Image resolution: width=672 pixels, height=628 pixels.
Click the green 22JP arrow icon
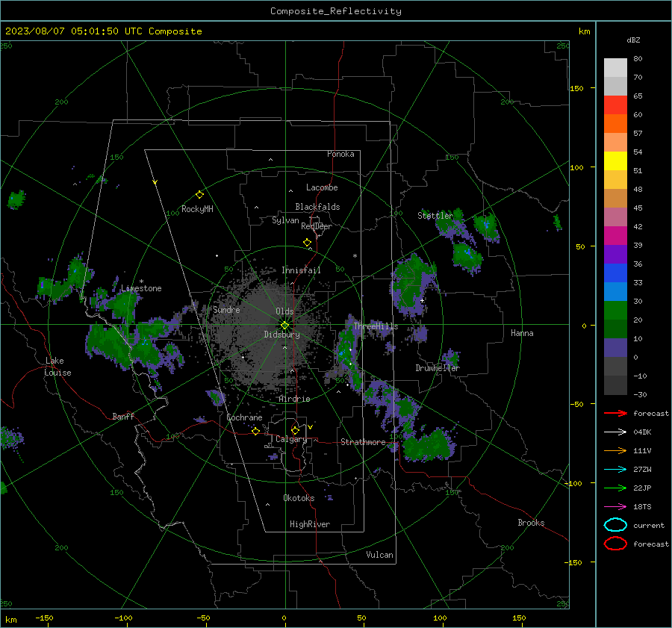[x=615, y=488]
